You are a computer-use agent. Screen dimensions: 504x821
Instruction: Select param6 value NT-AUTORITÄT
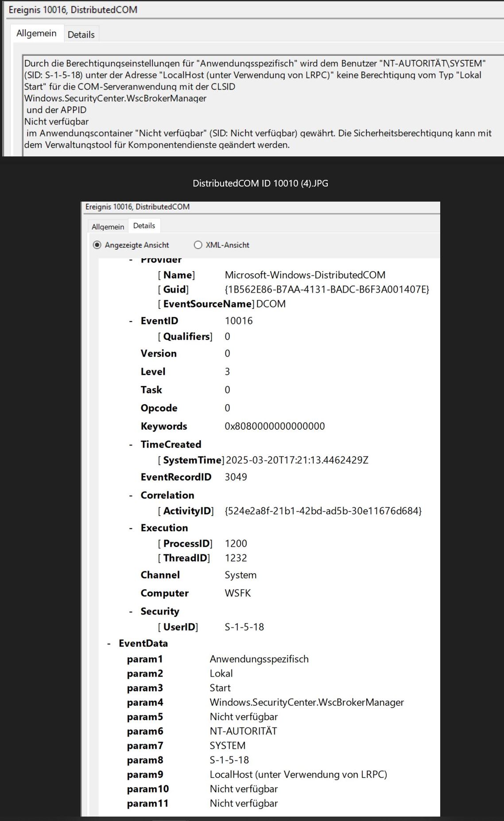pos(243,731)
